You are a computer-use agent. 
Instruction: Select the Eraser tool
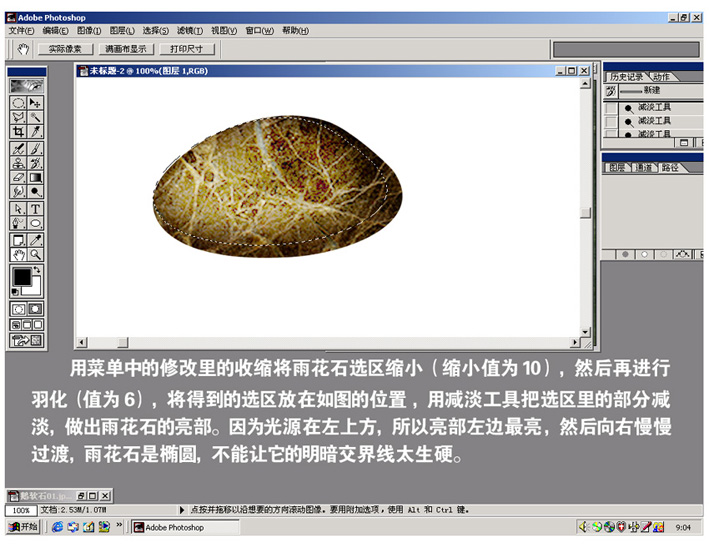pyautogui.click(x=18, y=177)
